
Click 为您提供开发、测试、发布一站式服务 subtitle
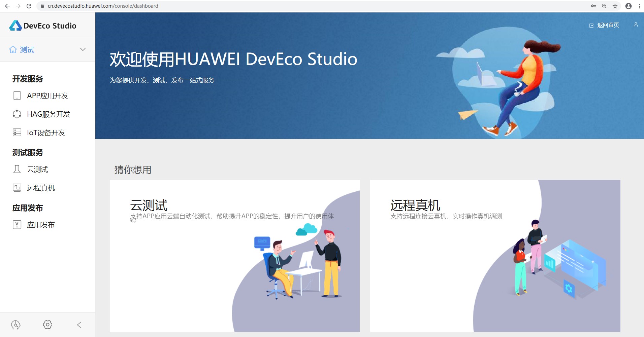(162, 80)
